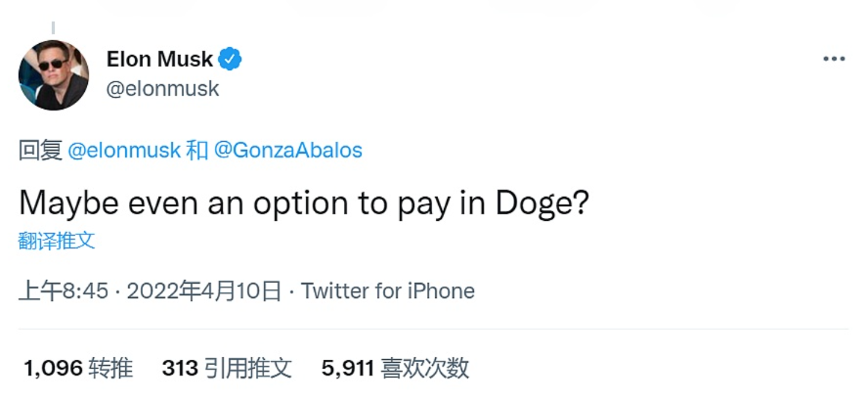
Task: Click the 2022年4月10日 date
Action: [x=204, y=290]
